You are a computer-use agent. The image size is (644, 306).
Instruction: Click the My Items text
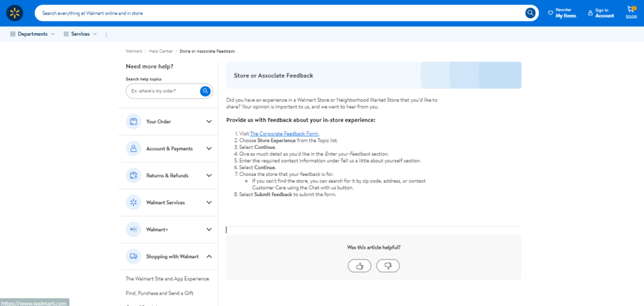[x=566, y=16]
